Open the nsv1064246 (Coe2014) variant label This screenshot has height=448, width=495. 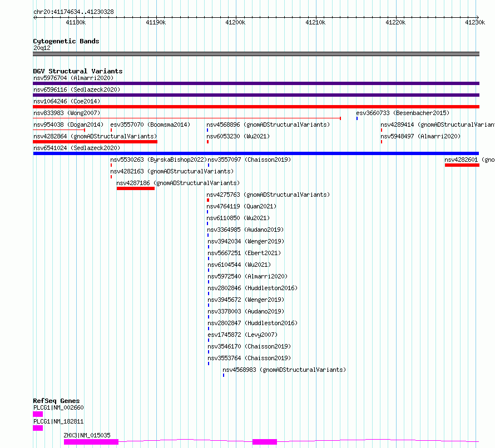tap(67, 101)
